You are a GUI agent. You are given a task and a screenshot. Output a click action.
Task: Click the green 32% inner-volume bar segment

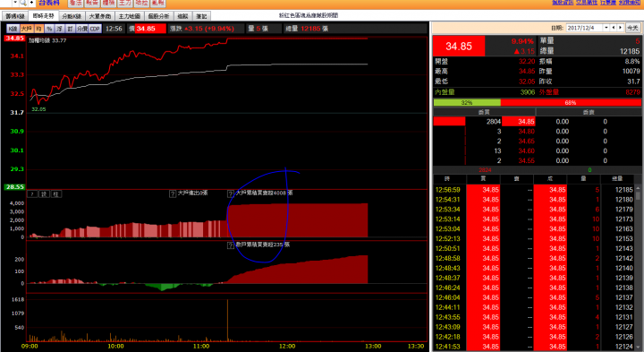click(467, 102)
